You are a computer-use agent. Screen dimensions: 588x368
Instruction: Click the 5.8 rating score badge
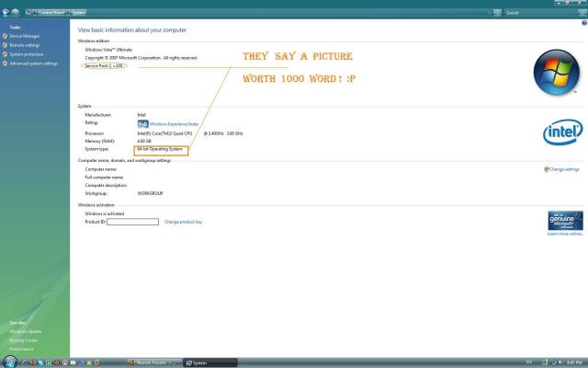[143, 124]
